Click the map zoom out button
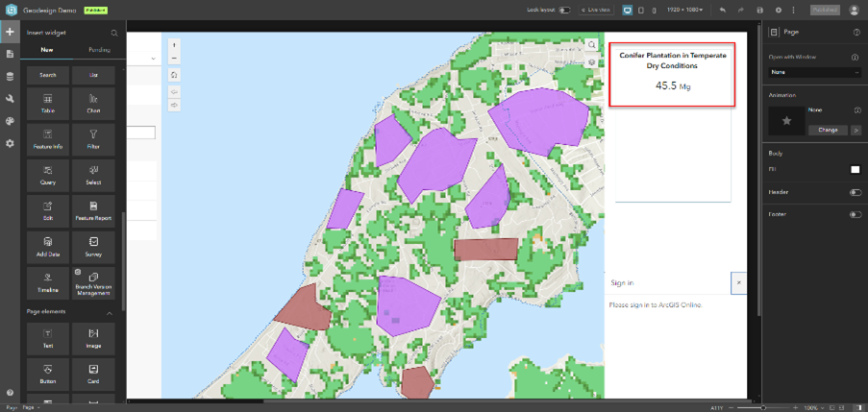Screen dimensions: 868x412 tap(174, 58)
